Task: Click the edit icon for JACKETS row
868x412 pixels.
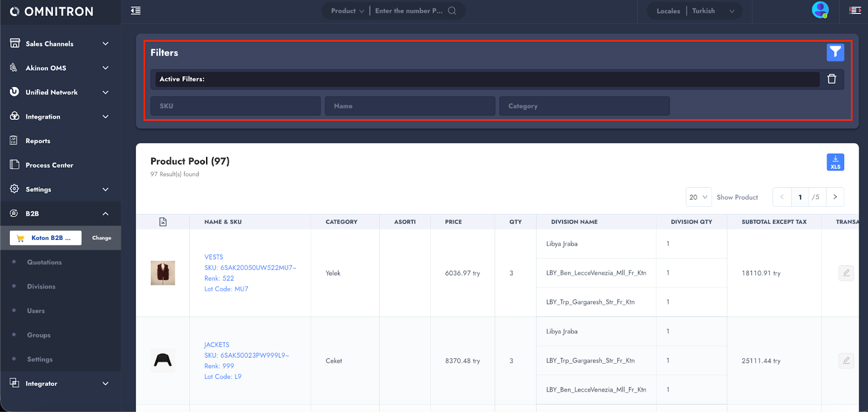Action: coord(846,360)
